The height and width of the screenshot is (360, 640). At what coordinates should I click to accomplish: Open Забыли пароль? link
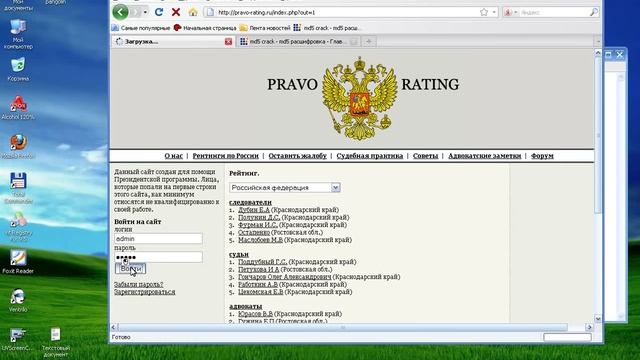click(138, 284)
